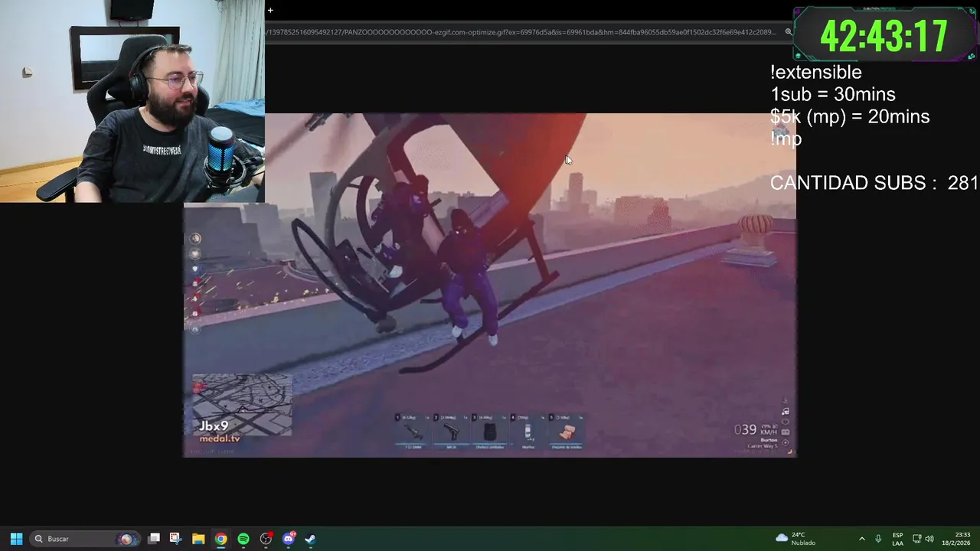This screenshot has width=980, height=551.
Task: Expand the hidden system tray icons chevron
Action: 861,539
